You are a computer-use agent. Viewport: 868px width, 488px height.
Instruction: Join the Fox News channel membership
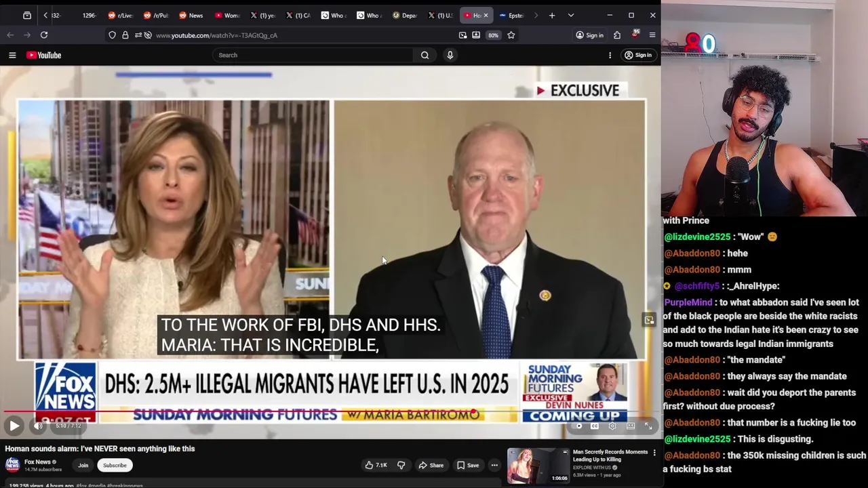click(x=83, y=465)
